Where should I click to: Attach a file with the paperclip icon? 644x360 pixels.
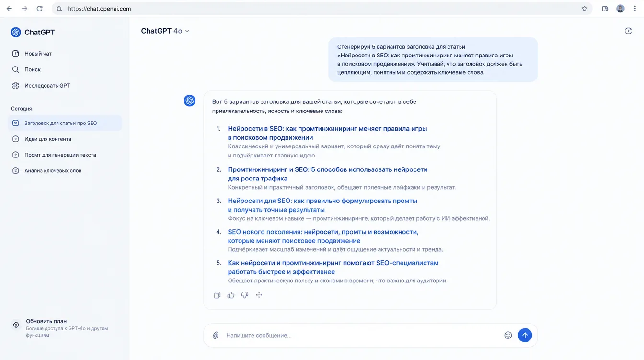[216, 335]
